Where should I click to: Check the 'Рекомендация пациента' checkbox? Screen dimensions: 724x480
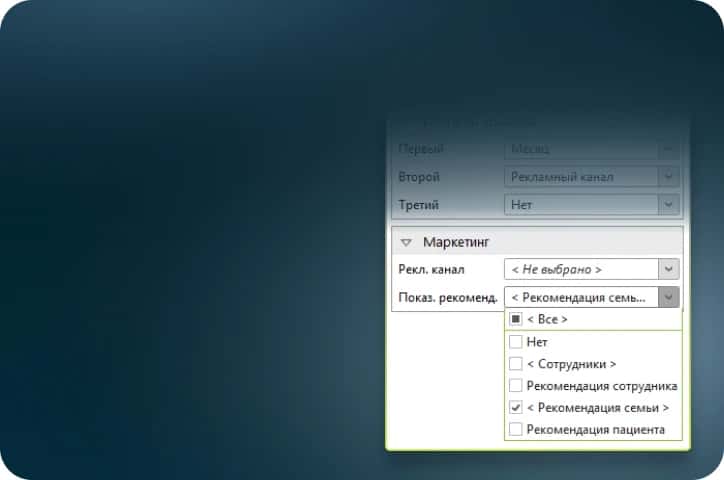click(x=516, y=430)
